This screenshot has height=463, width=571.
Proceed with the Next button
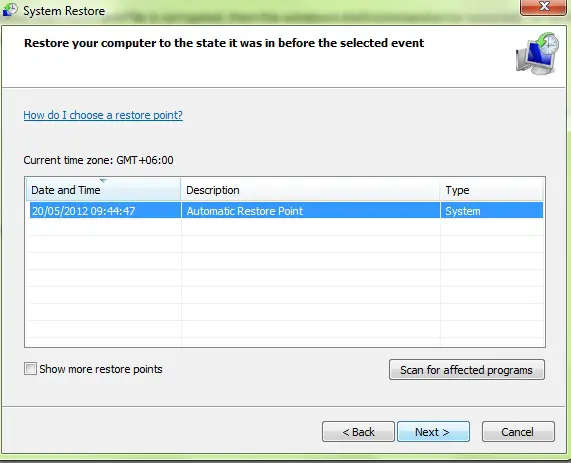(x=433, y=432)
